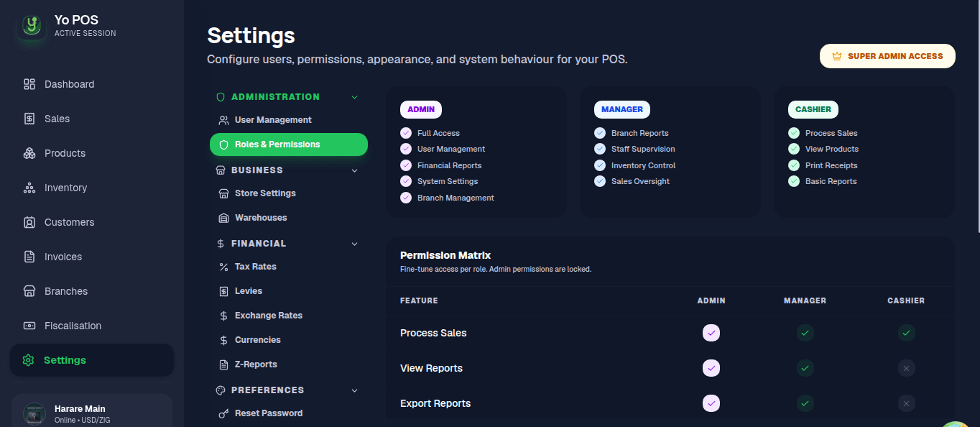This screenshot has width=980, height=427.
Task: Click the Settings gear icon
Action: (29, 360)
